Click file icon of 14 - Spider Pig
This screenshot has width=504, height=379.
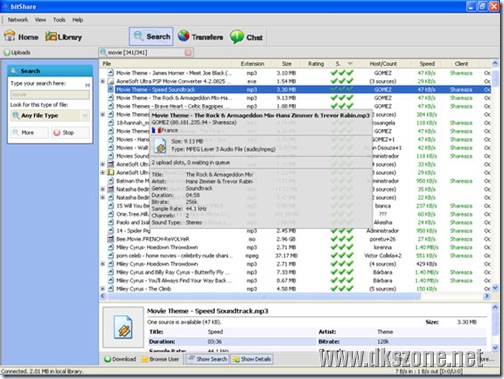[111, 230]
